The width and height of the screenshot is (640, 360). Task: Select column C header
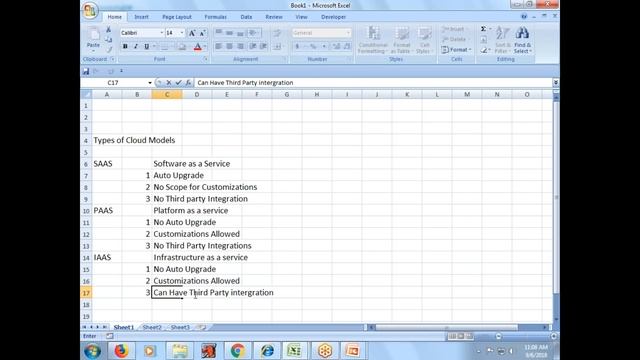(167, 95)
